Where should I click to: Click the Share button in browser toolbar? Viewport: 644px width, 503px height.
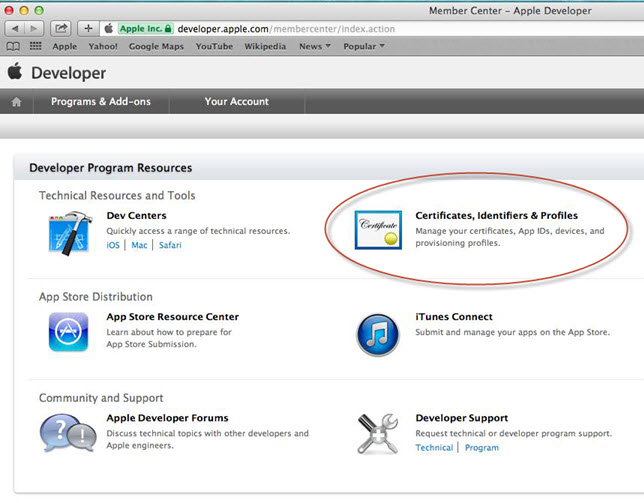(x=61, y=29)
